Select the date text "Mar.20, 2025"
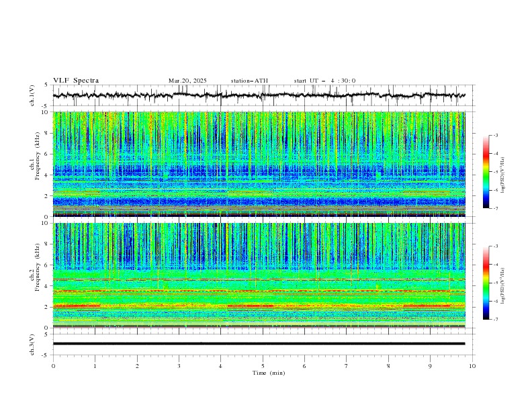The image size is (532, 411). pos(187,81)
